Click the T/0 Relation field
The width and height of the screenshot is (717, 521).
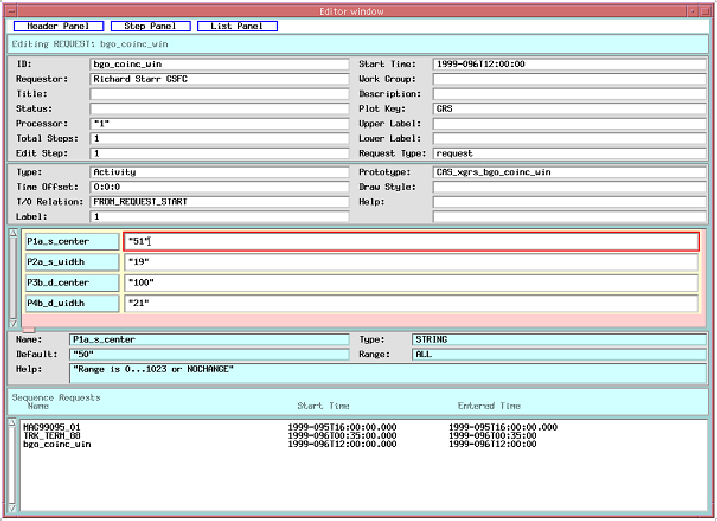tap(219, 201)
